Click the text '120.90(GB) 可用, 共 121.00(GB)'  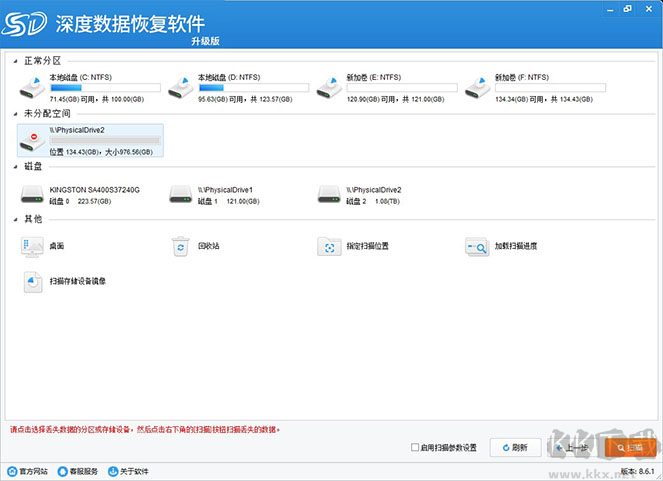pyautogui.click(x=395, y=99)
